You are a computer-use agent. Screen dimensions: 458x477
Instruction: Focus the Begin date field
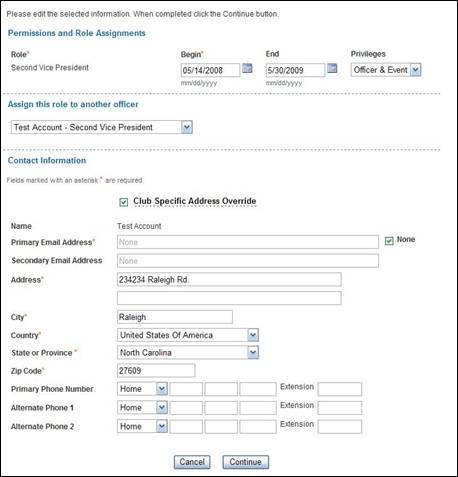point(210,70)
